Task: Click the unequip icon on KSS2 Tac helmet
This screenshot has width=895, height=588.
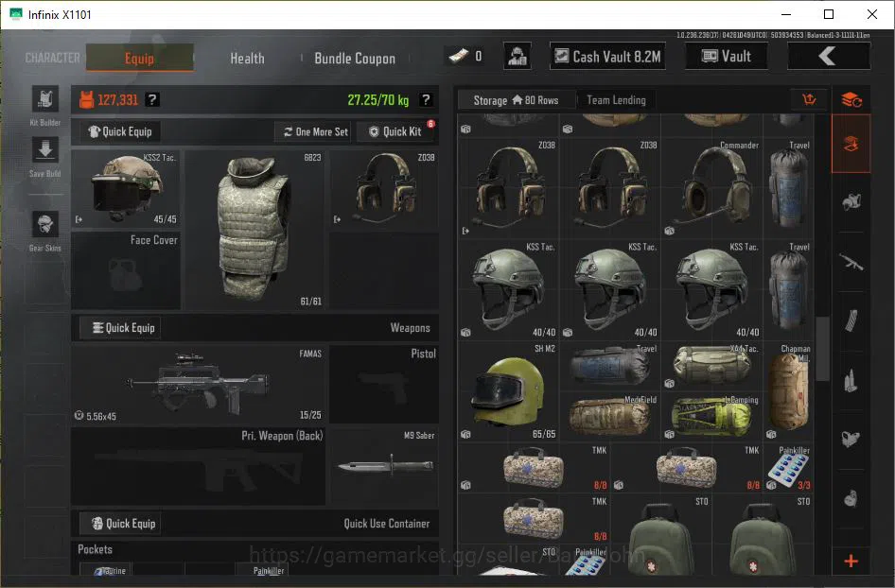Action: [79, 219]
